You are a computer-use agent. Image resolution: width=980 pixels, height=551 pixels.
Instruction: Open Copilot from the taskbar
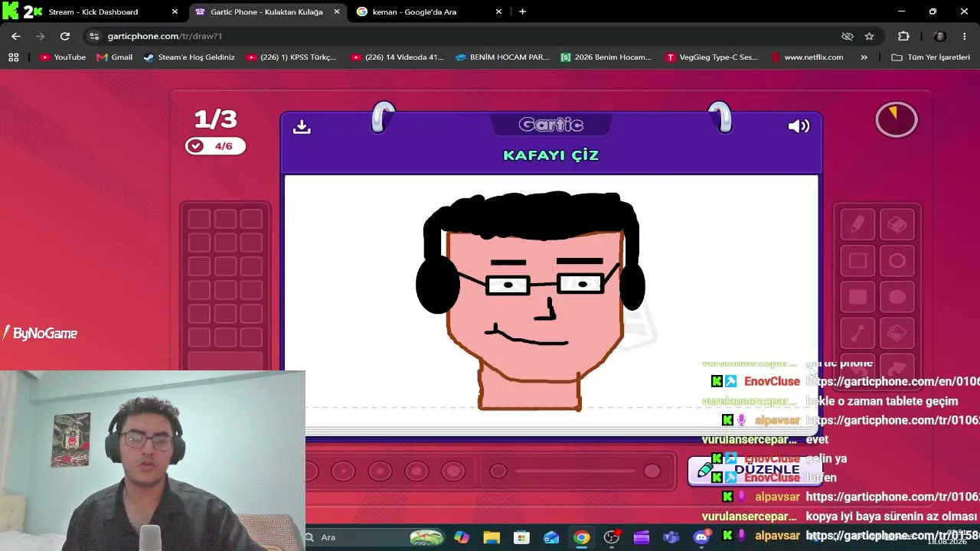point(462,537)
